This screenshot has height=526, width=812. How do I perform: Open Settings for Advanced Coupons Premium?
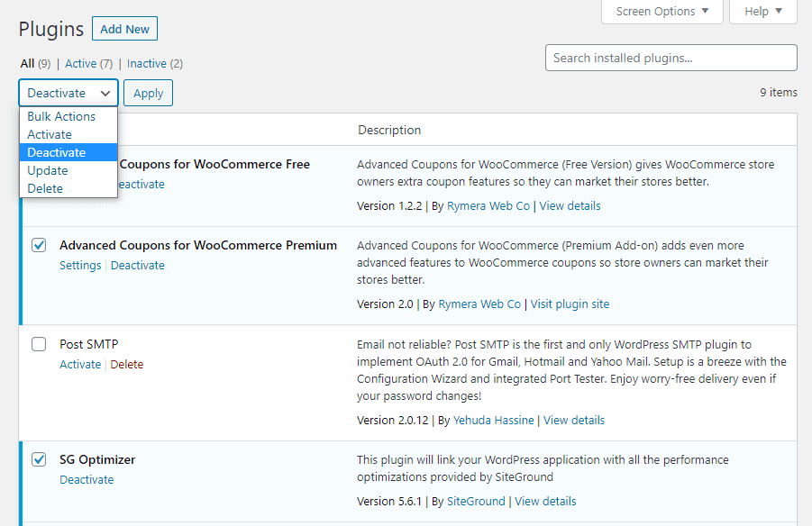(80, 265)
